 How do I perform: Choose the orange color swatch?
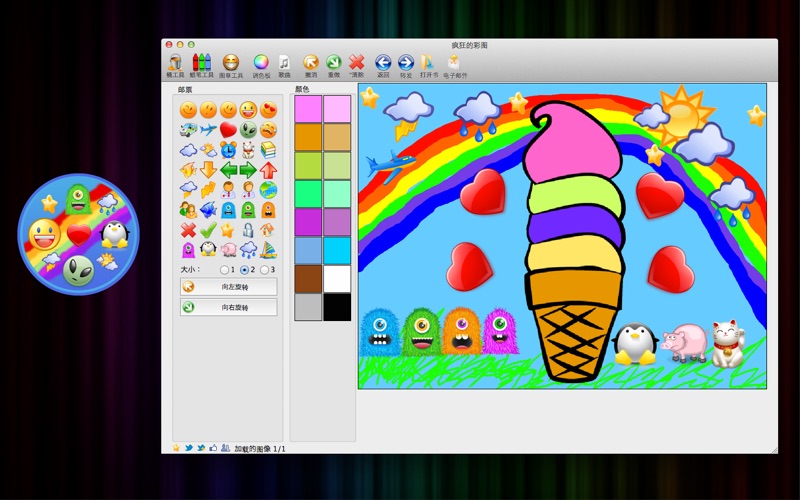(308, 137)
